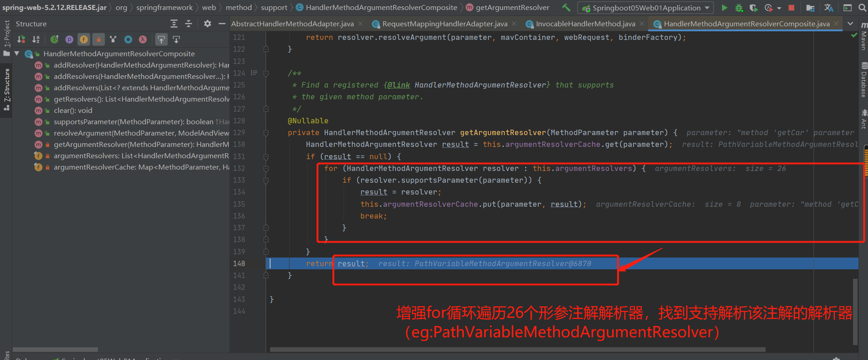Open the Springboot05Web01Application run configuration dropdown
The height and width of the screenshot is (360, 868).
click(646, 8)
